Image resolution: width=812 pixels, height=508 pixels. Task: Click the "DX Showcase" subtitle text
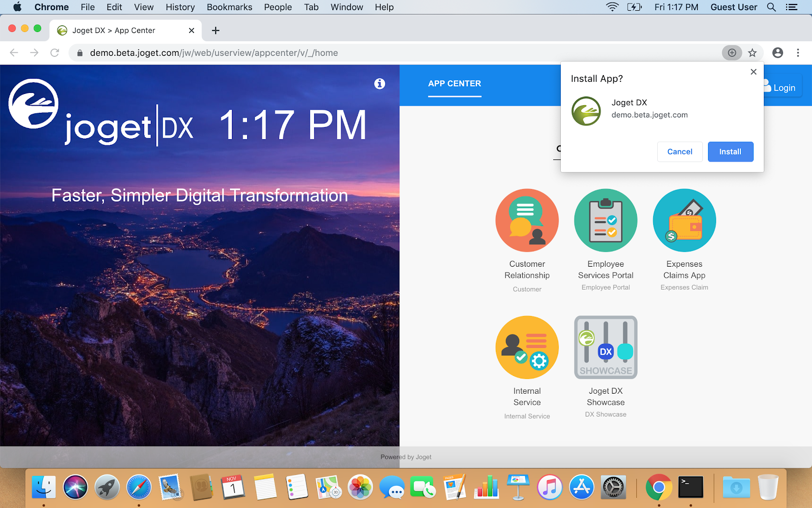click(x=605, y=415)
